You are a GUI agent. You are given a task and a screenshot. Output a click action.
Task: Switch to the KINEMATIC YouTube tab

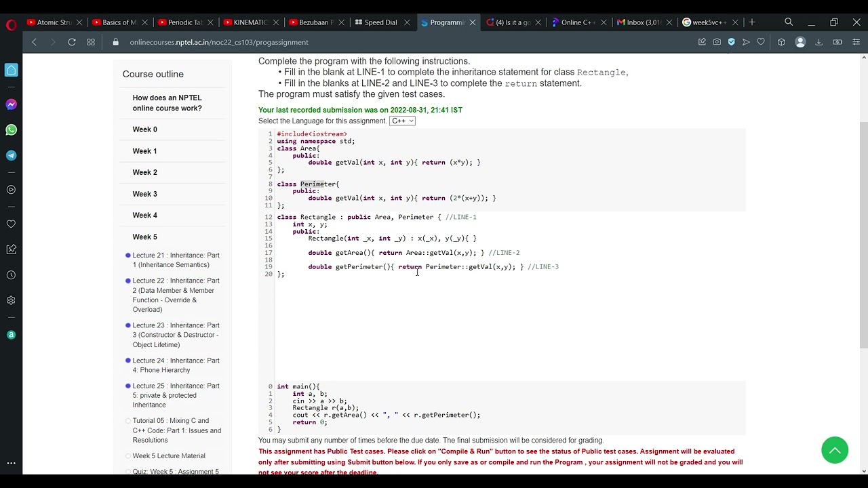251,22
